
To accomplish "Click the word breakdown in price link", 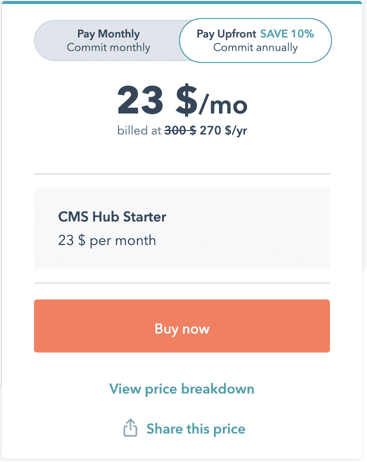I will pos(218,389).
